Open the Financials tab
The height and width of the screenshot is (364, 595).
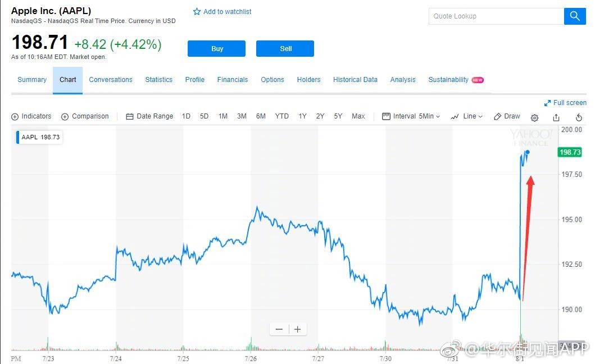[233, 80]
